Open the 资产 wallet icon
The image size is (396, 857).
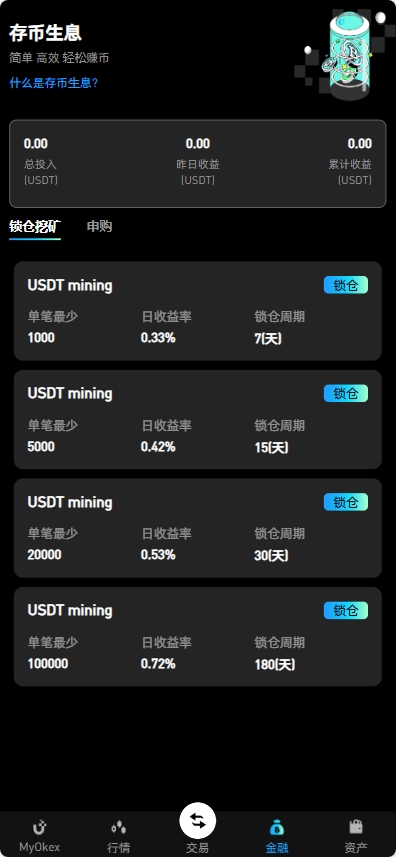tap(356, 828)
